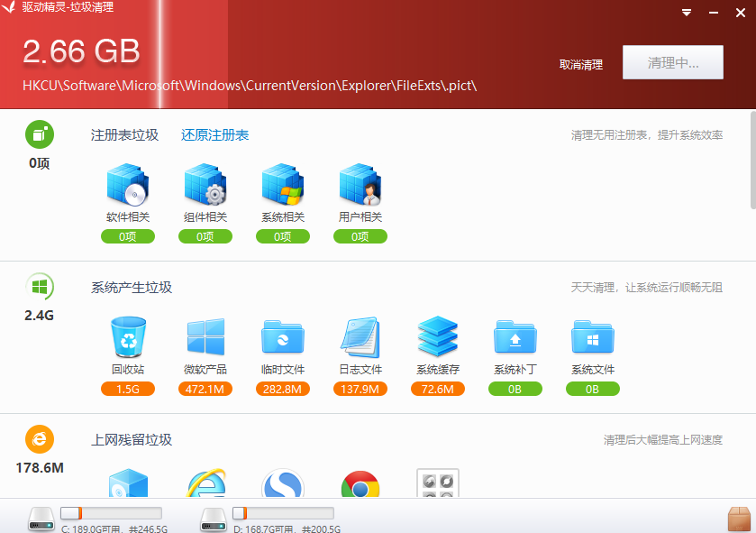Select the 微软产品 Microsoft products cleanup icon
This screenshot has height=533, width=756.
(205, 339)
